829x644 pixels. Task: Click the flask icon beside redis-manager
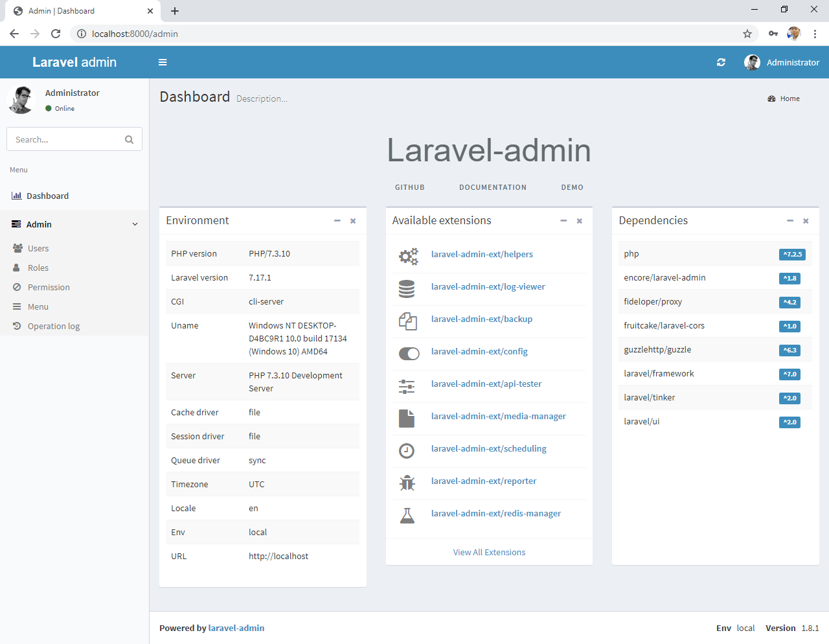(x=407, y=516)
